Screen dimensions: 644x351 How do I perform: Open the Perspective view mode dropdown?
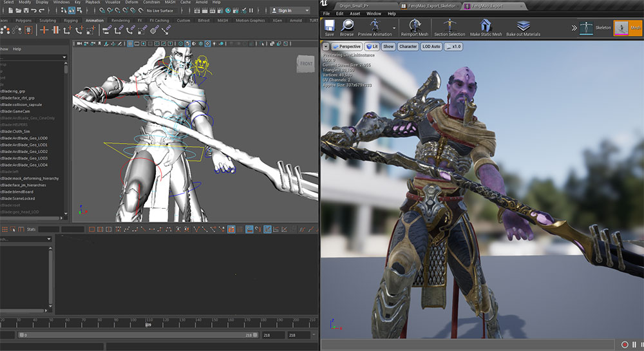tap(347, 46)
